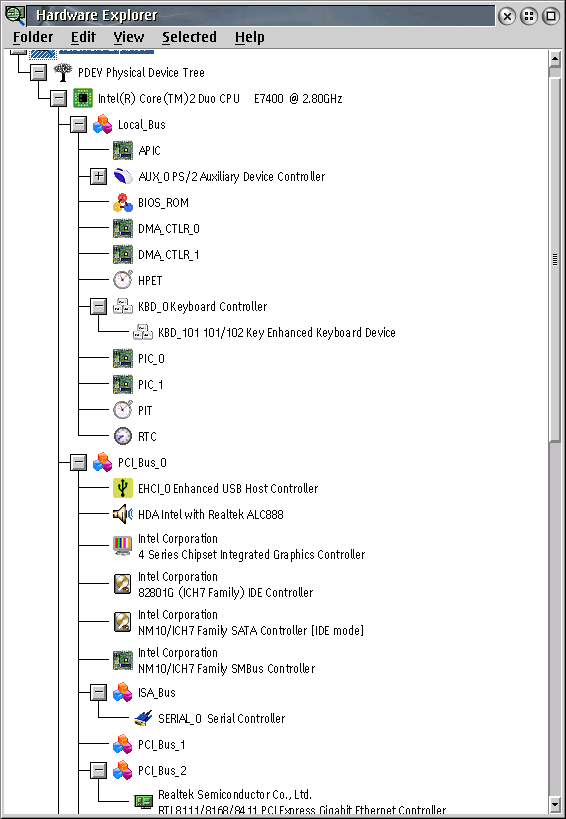Screen dimensions: 566x819
Task: Select the RTC entry
Action: [x=147, y=436]
